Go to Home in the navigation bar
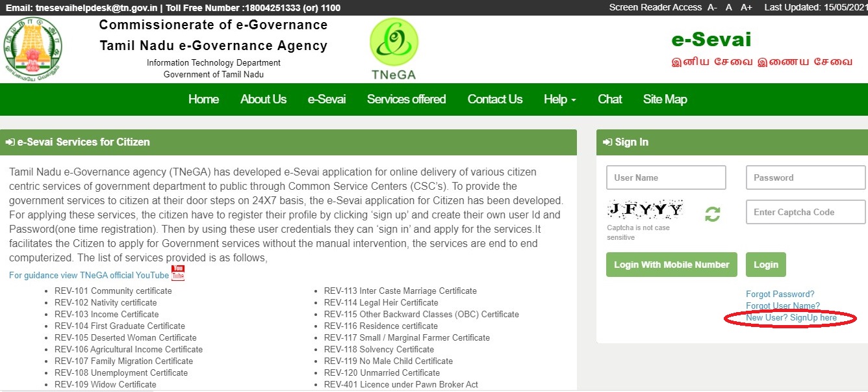Viewport: 868px width, 392px height. [x=203, y=99]
